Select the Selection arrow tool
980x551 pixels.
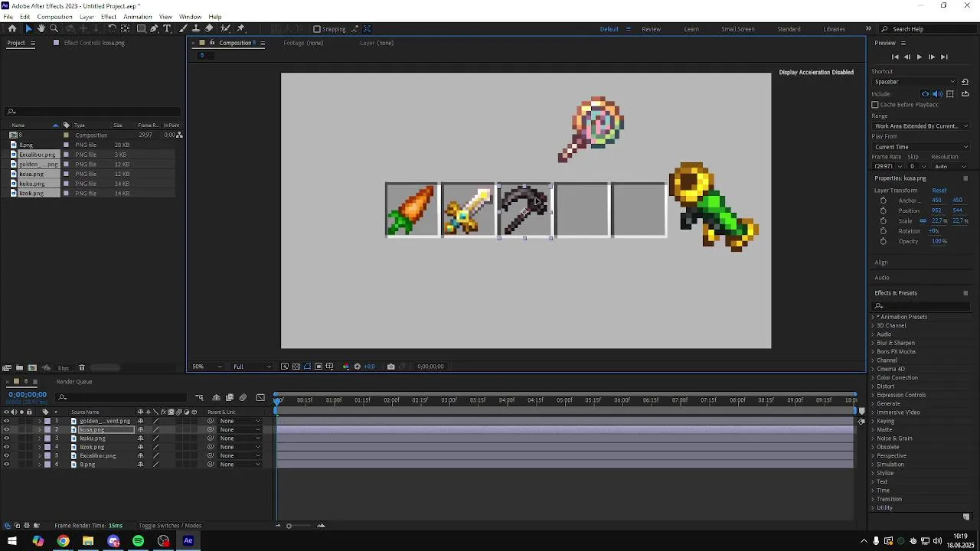point(28,28)
